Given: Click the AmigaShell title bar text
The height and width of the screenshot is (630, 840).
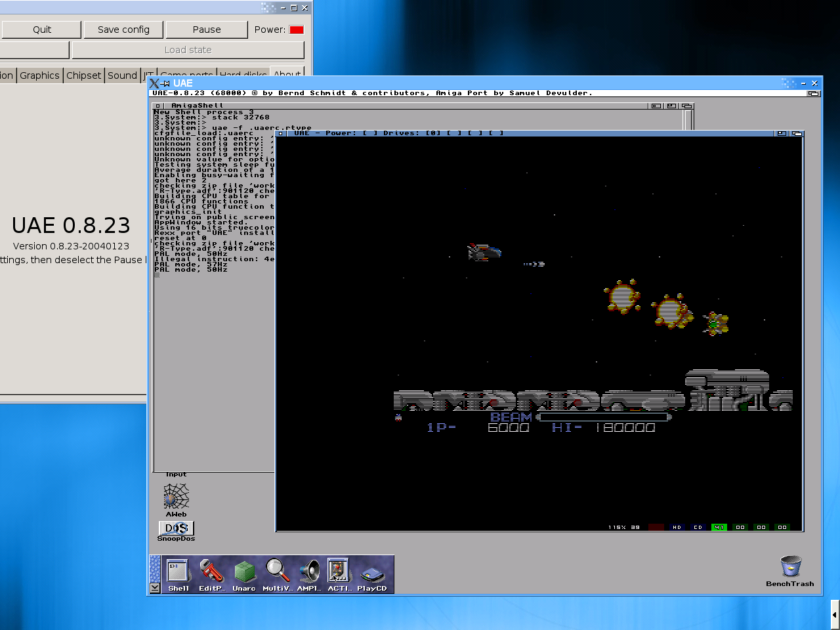Looking at the screenshot, I should (197, 106).
